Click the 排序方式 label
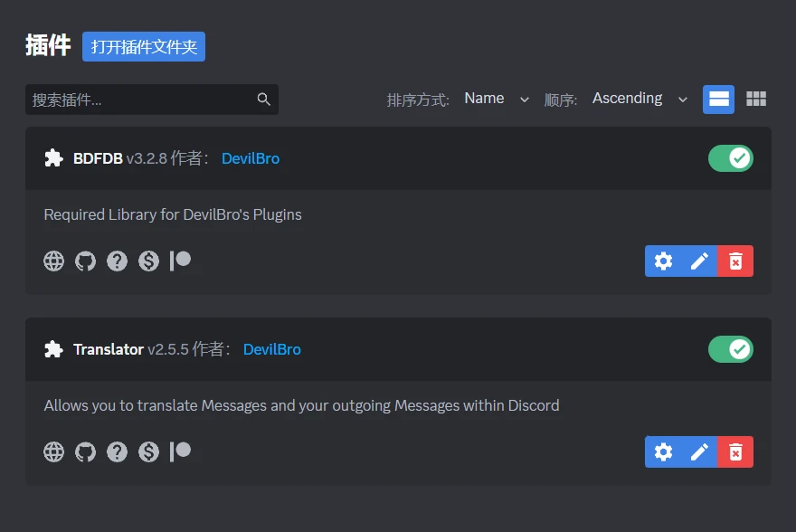796x532 pixels. click(418, 100)
